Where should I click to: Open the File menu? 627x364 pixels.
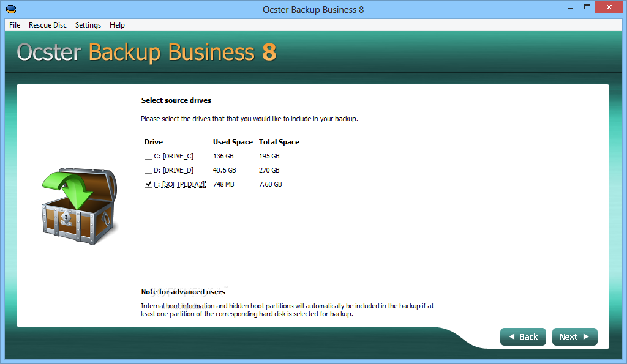[15, 24]
